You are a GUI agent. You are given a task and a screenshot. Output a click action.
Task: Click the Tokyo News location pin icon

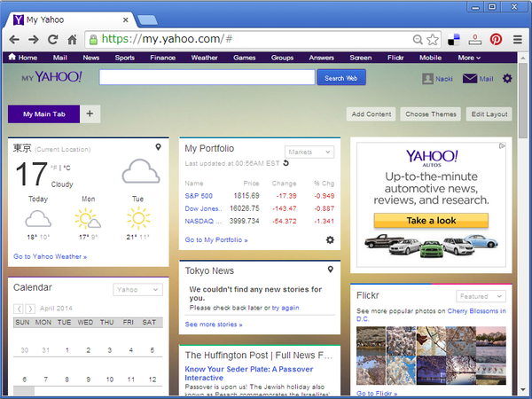coord(330,270)
